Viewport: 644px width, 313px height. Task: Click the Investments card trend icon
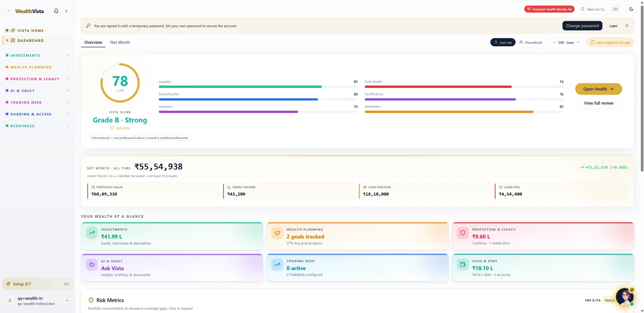tap(92, 233)
